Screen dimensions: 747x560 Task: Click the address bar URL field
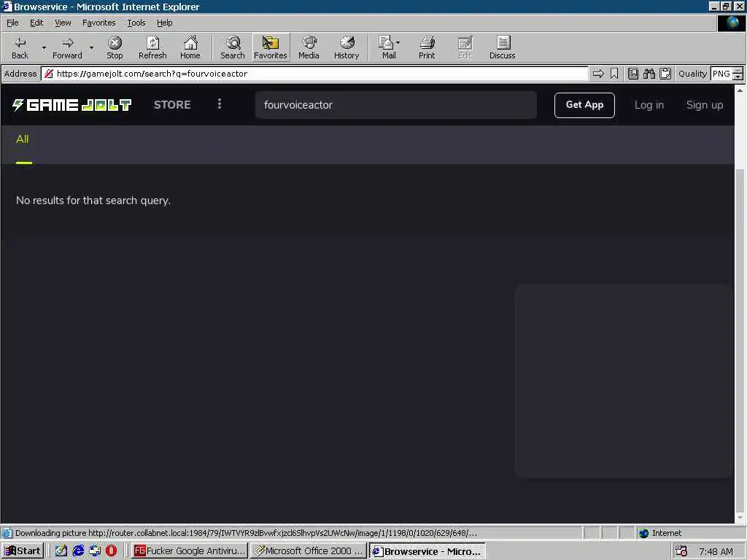point(314,74)
